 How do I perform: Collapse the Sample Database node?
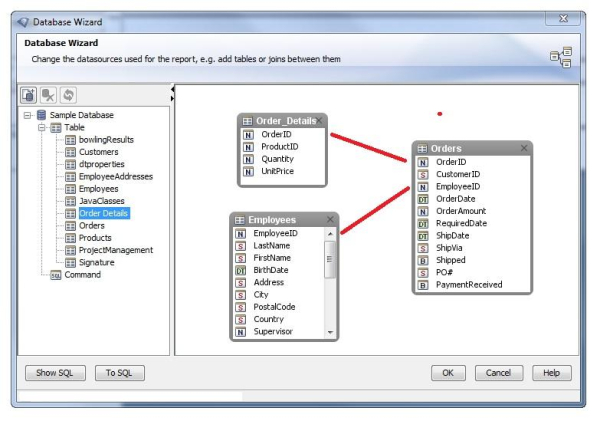[x=27, y=115]
